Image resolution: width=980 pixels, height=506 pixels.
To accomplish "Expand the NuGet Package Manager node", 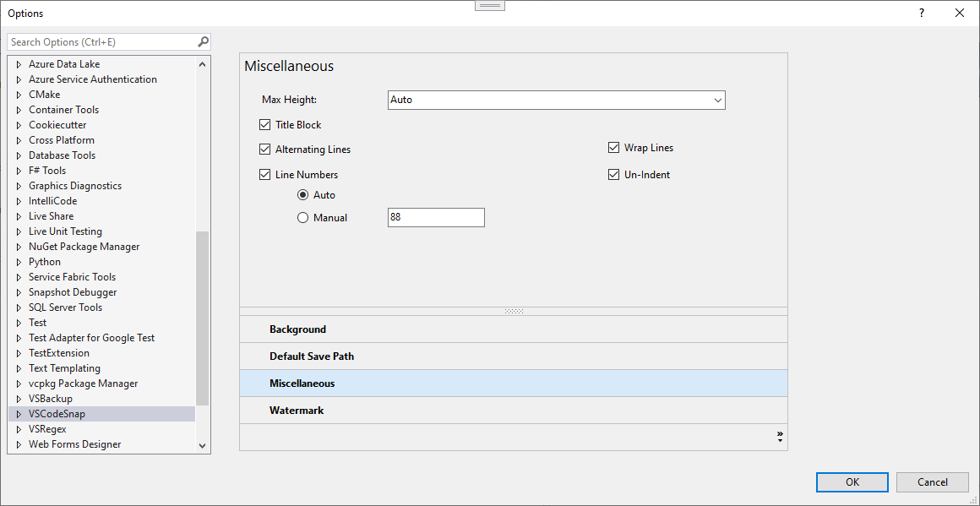I will click(19, 247).
